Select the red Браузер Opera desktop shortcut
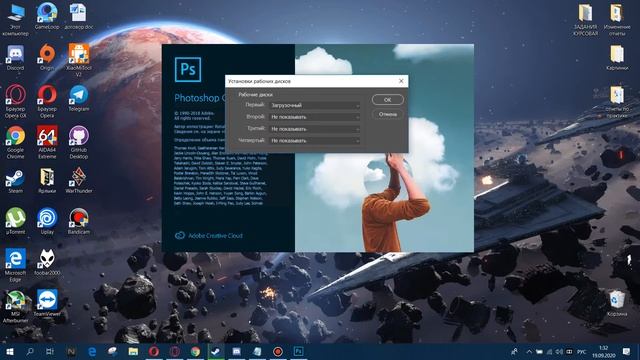This screenshot has width=640, height=360. point(47,101)
